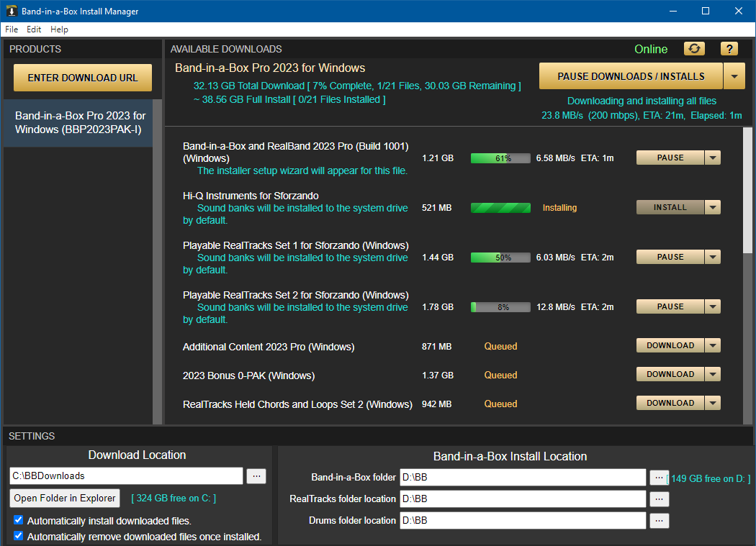Image resolution: width=756 pixels, height=546 pixels.
Task: Click the 32.13 GB Total Download summary line
Action: pos(357,86)
